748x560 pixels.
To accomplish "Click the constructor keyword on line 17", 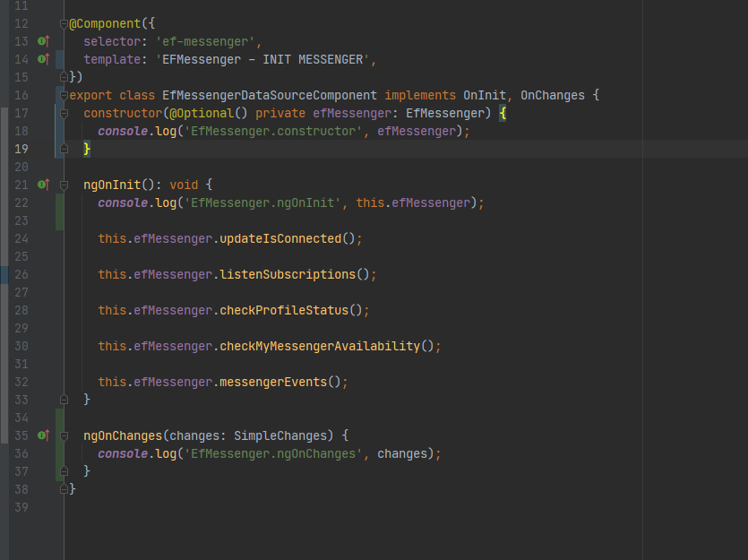I will point(123,113).
